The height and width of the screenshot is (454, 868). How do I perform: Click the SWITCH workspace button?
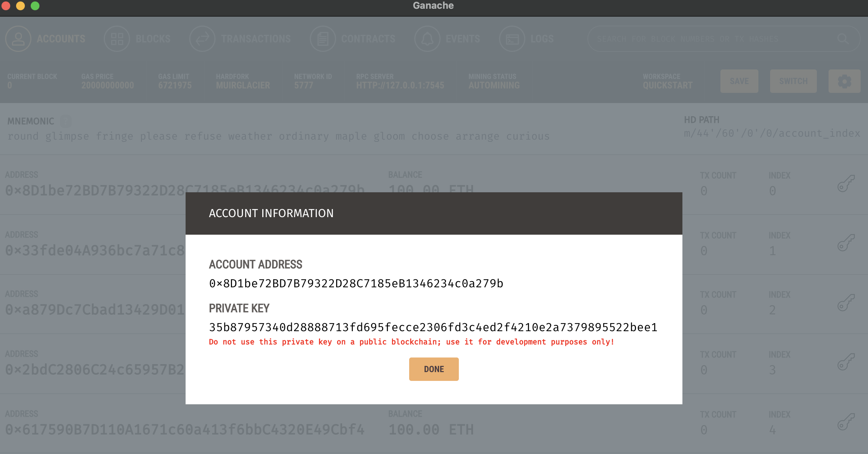[x=793, y=81]
